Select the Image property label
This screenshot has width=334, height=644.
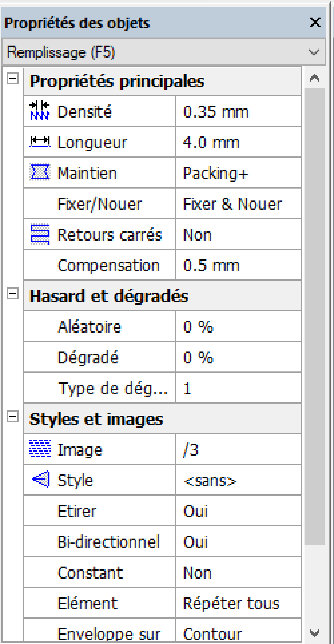coord(80,450)
